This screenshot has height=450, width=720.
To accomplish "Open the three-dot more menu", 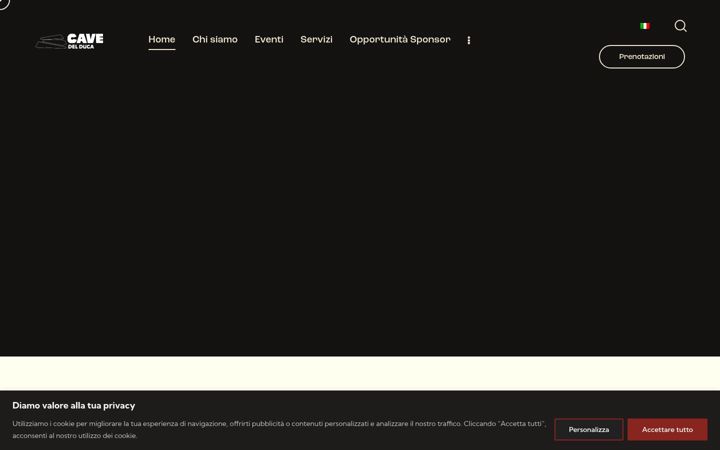I will coord(468,40).
